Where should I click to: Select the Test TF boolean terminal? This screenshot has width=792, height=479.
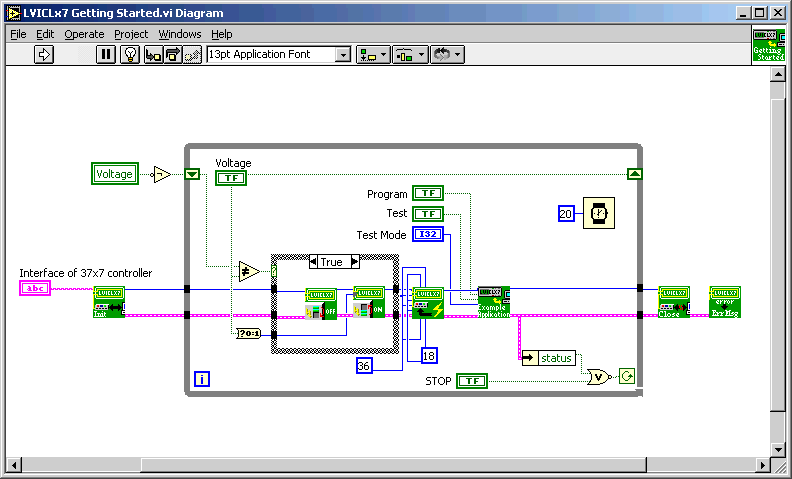428,214
